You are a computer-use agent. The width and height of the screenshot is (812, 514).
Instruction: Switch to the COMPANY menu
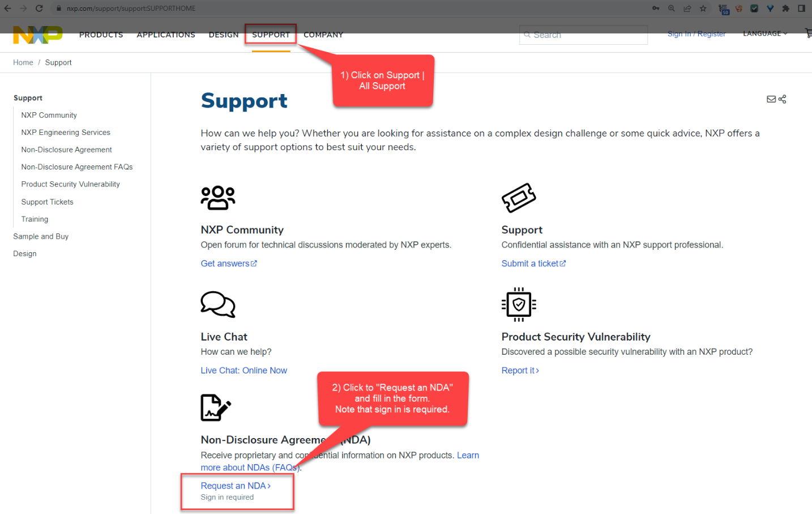[323, 35]
